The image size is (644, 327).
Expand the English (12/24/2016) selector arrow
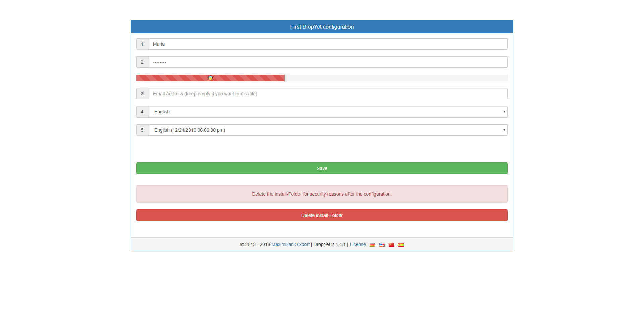pos(504,130)
